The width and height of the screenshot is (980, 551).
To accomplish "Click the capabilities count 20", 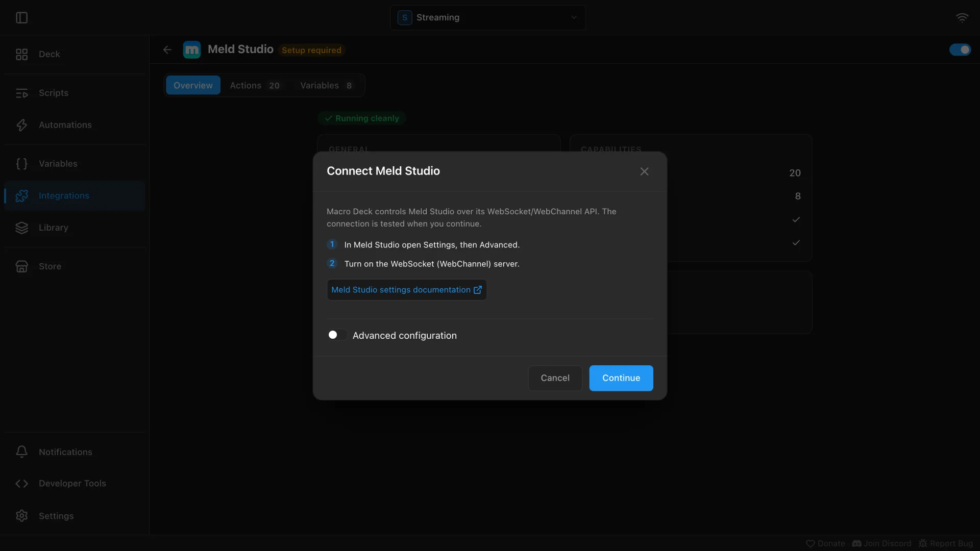I will 795,173.
